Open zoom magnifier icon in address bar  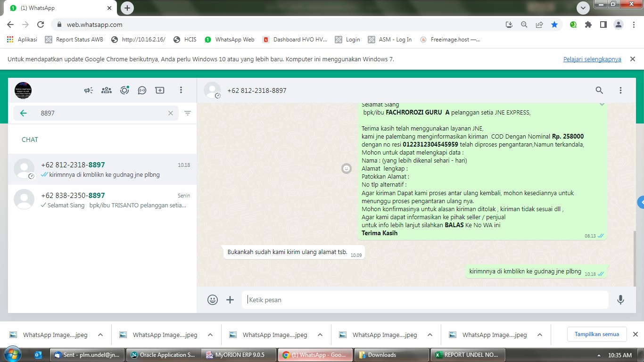(524, 25)
